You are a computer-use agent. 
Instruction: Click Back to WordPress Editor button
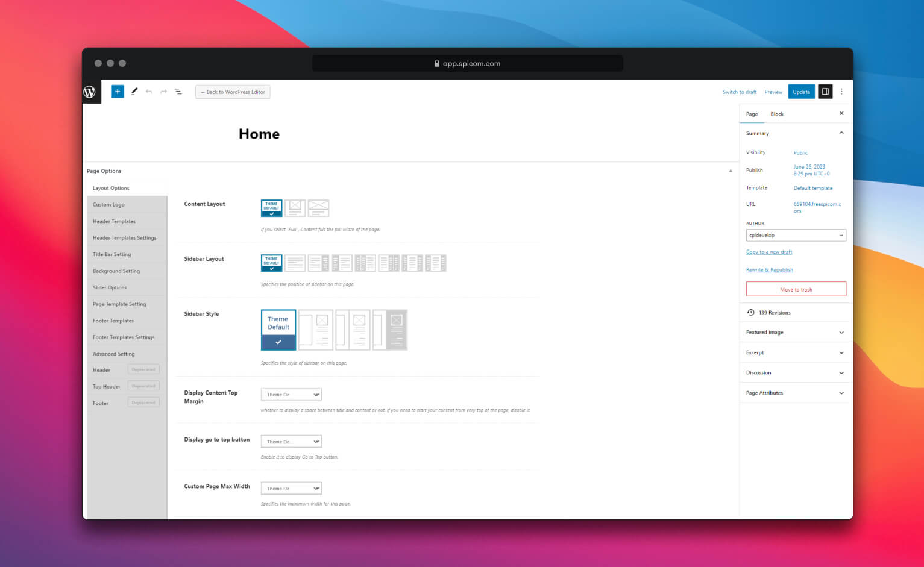tap(233, 92)
